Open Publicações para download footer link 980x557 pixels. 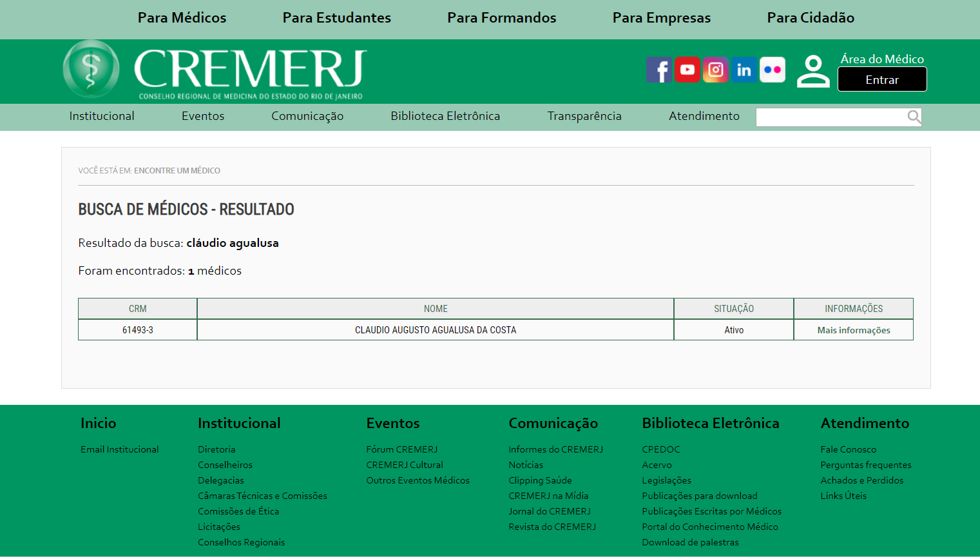700,496
